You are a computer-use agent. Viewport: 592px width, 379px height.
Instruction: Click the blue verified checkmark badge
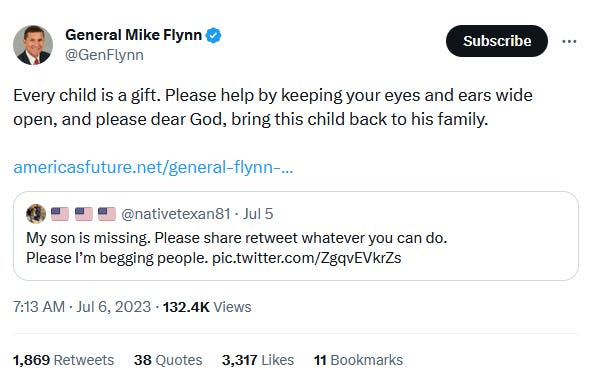coord(213,35)
